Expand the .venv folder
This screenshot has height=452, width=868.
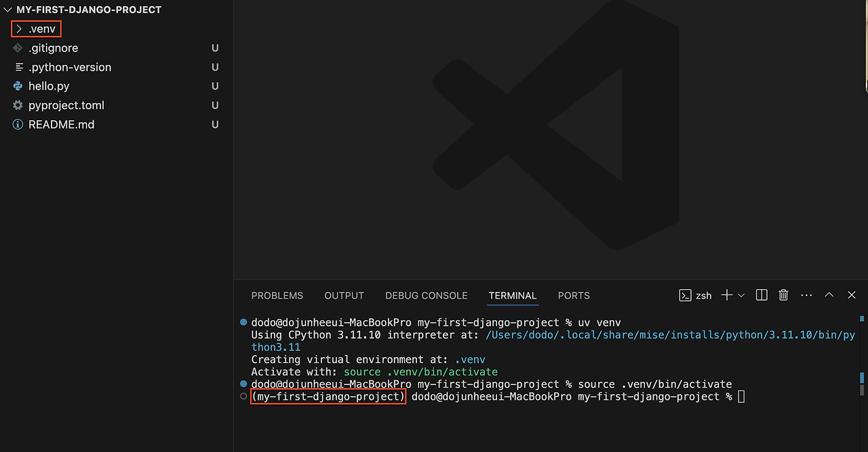[x=19, y=29]
